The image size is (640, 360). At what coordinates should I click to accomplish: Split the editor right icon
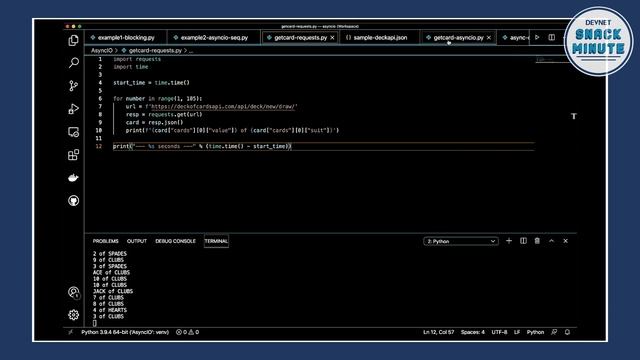point(551,38)
